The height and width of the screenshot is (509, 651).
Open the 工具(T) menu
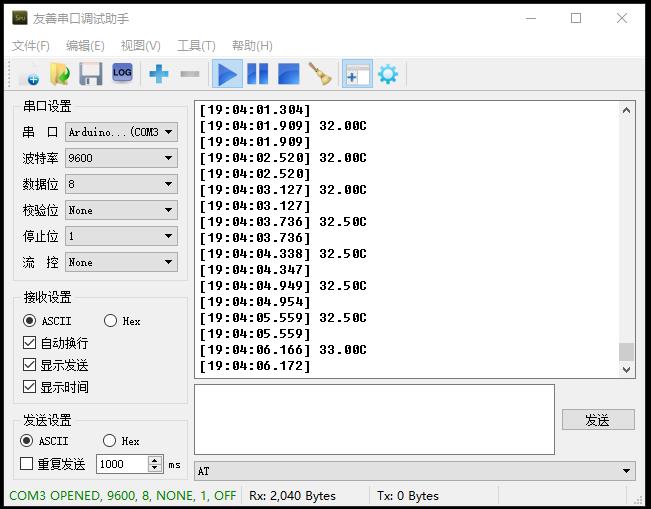tap(196, 45)
